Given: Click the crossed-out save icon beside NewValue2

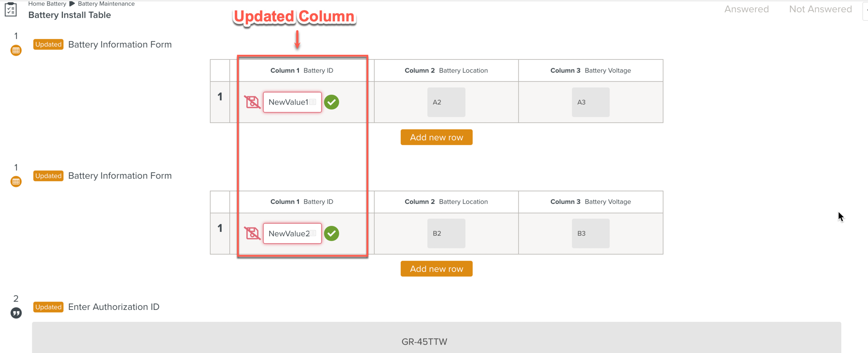Looking at the screenshot, I should (252, 233).
